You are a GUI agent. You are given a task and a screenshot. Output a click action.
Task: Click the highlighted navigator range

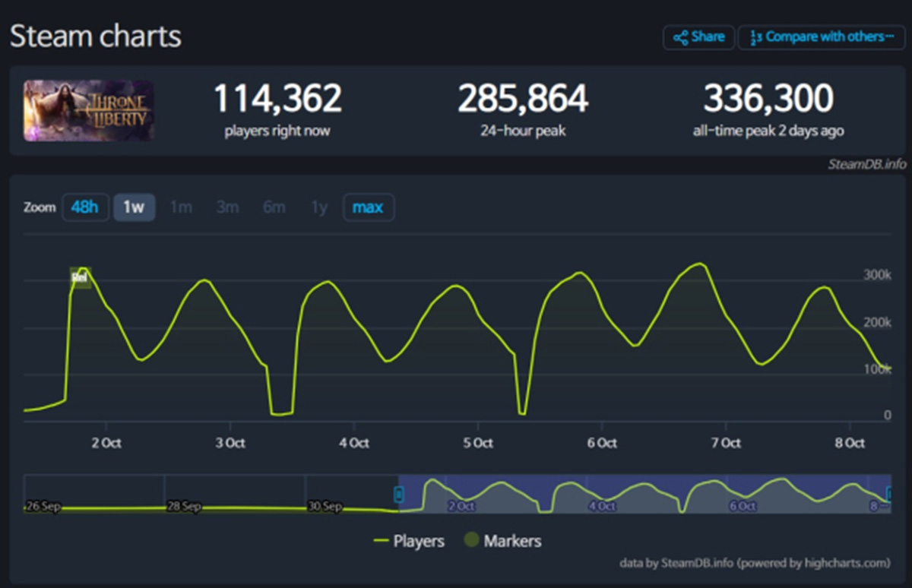pos(644,494)
